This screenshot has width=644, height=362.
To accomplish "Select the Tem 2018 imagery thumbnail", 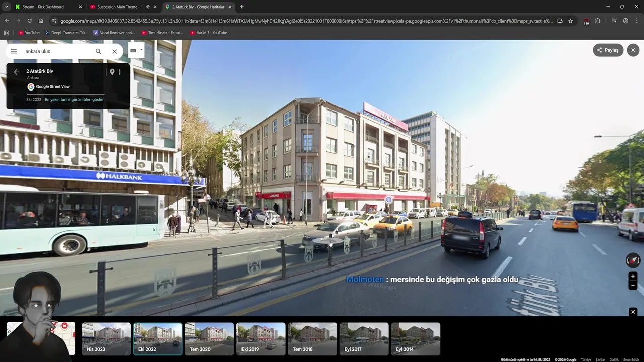I will (312, 339).
